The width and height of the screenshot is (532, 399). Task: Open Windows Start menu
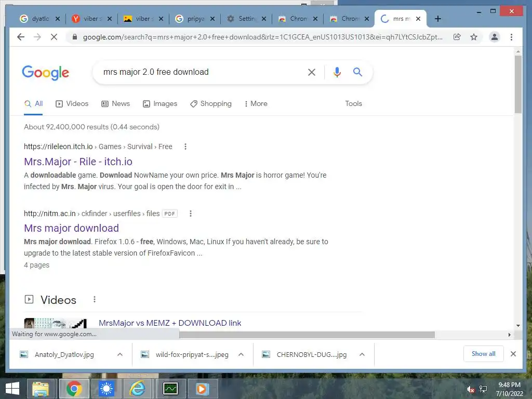12,389
